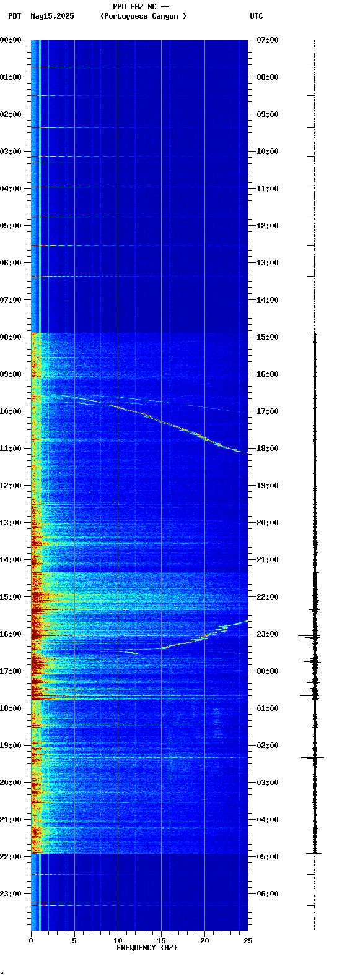Click the 15 Hz frequency tick label
This screenshot has height=980, width=342.
click(161, 941)
